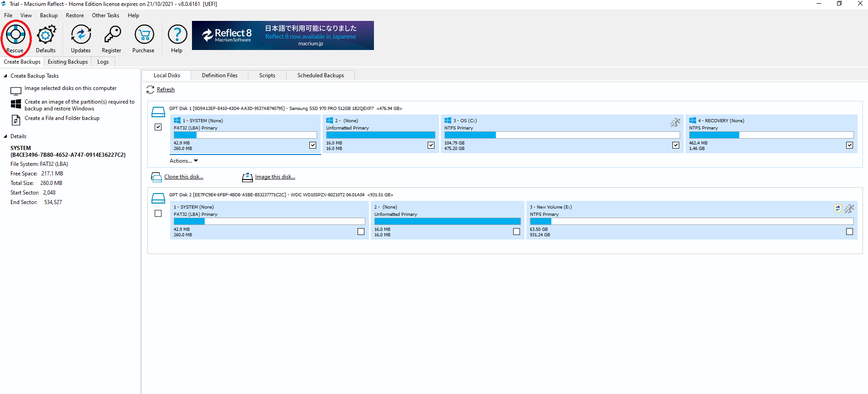Viewport: 868px width, 394px height.
Task: Click the running-figure icon on New Volume (E:)
Action: pos(849,209)
